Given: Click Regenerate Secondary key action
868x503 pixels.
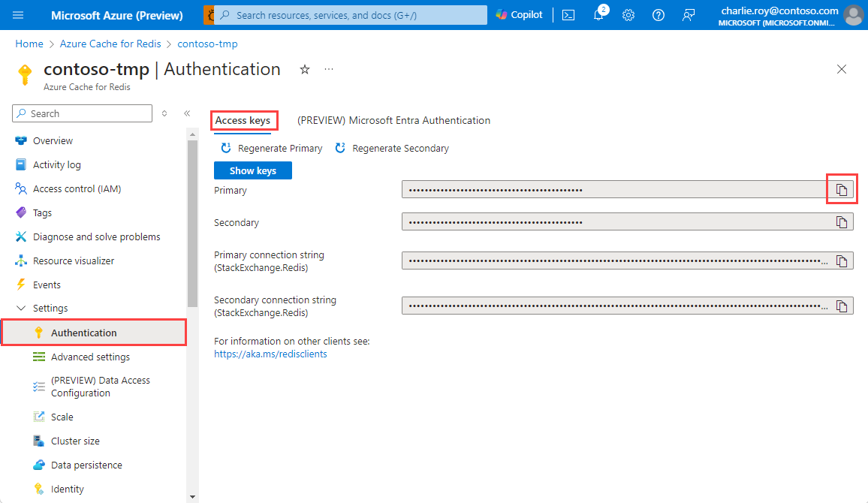Looking at the screenshot, I should point(391,148).
